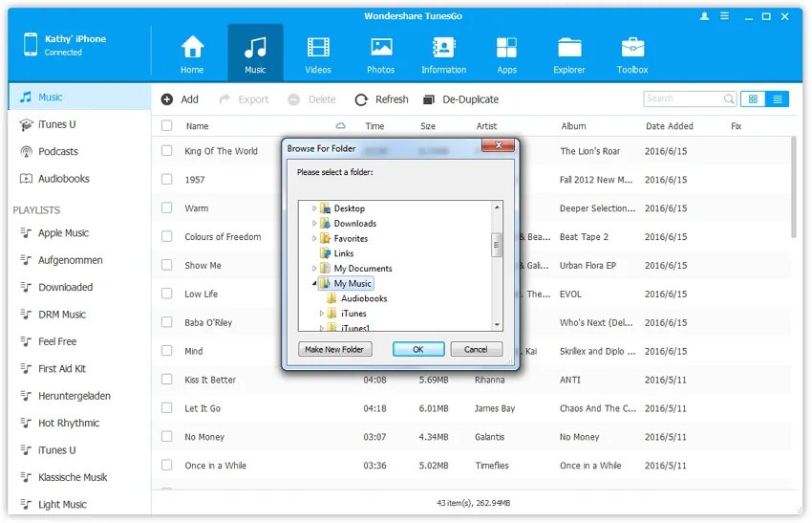Expand the Favorites folder node

coord(314,238)
